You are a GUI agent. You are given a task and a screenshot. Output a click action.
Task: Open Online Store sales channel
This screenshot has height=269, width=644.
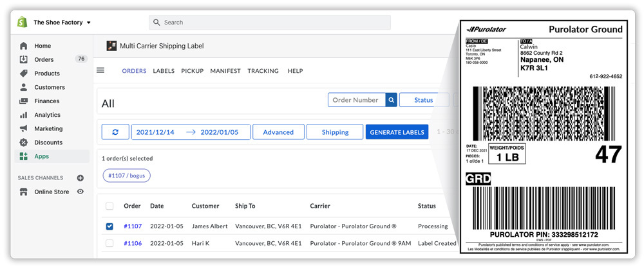[x=52, y=192]
